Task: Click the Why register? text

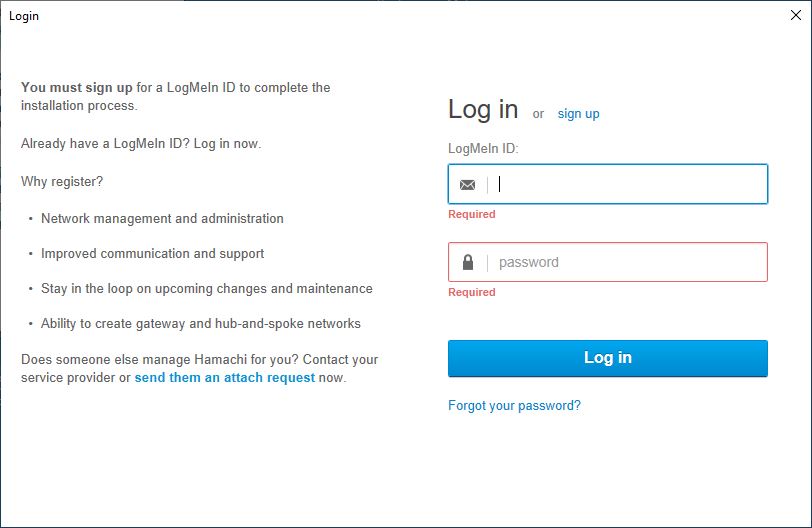Action: [62, 182]
